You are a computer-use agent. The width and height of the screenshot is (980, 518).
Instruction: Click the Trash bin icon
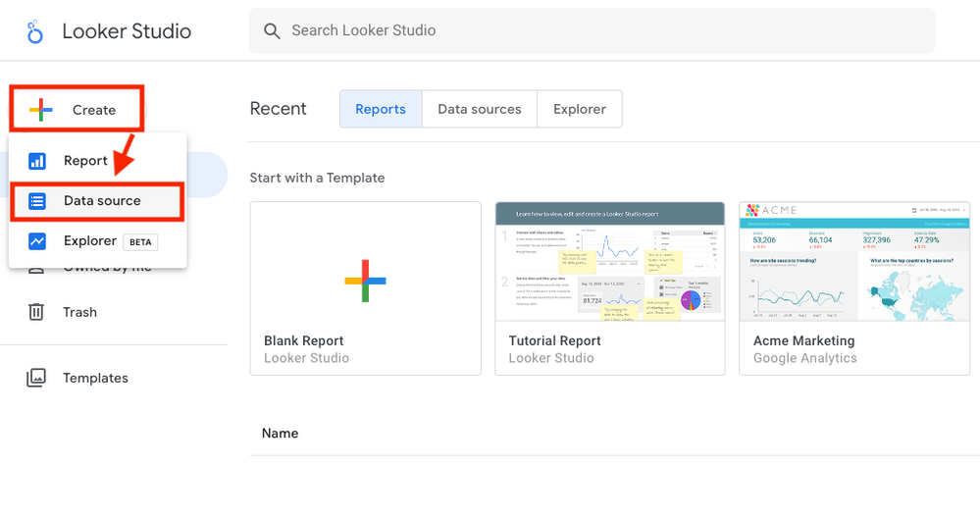coord(36,312)
